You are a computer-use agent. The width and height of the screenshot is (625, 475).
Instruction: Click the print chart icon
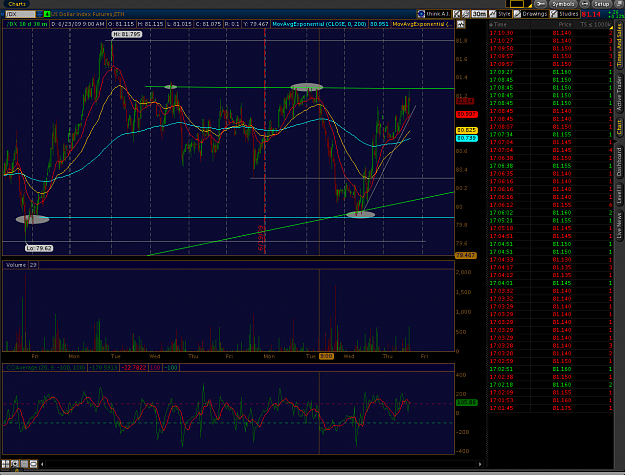click(466, 14)
